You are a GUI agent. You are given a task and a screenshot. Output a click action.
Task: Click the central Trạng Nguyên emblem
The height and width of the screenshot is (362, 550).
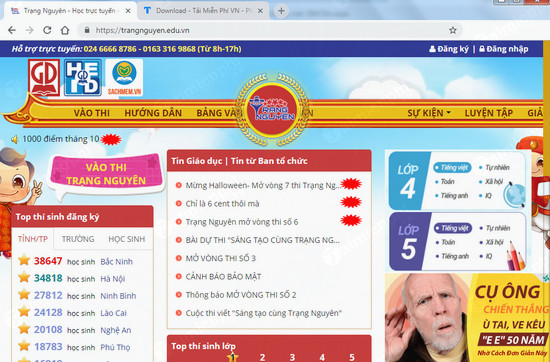[272, 109]
